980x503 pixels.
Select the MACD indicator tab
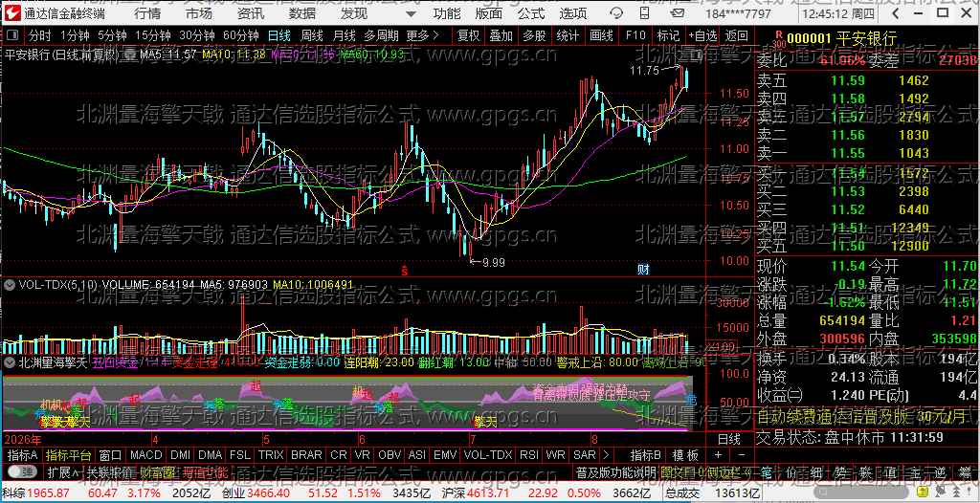pyautogui.click(x=146, y=455)
